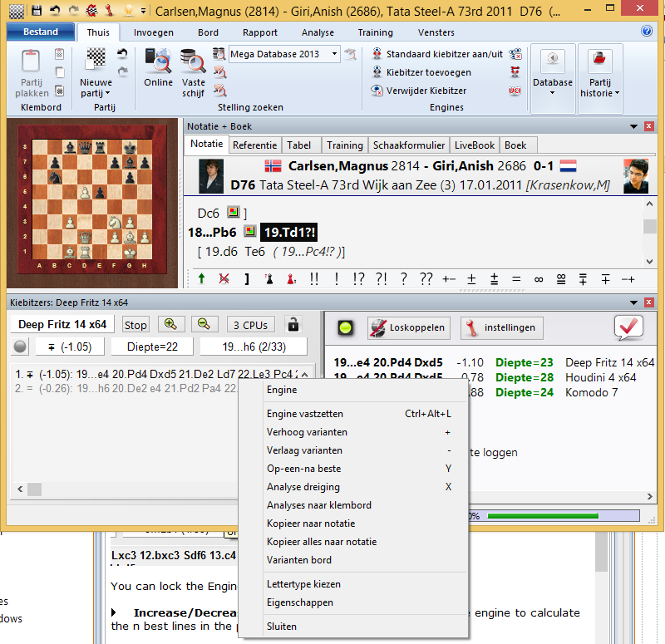The image size is (665, 644).
Task: Open the Partij historie dropdown
Action: point(599,79)
